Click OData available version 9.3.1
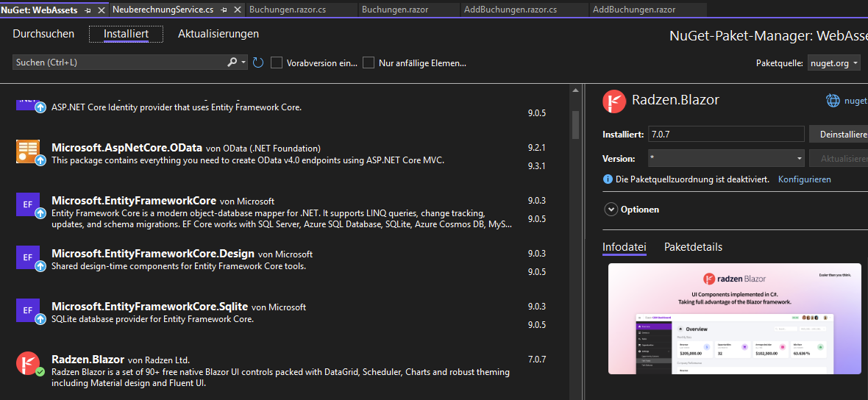The height and width of the screenshot is (400, 868). (537, 166)
